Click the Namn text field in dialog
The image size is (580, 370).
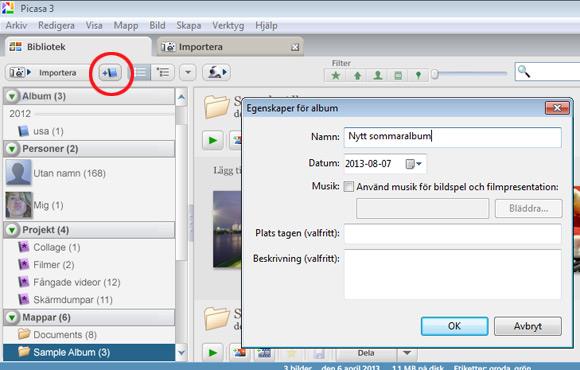pyautogui.click(x=452, y=137)
